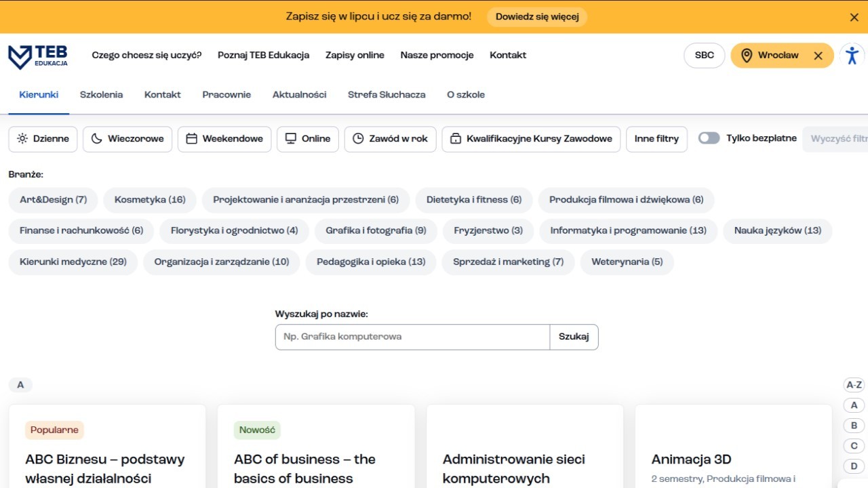Viewport: 868px width, 488px height.
Task: Filter by Organizacja i zarządzanie (10)
Action: pyautogui.click(x=222, y=262)
